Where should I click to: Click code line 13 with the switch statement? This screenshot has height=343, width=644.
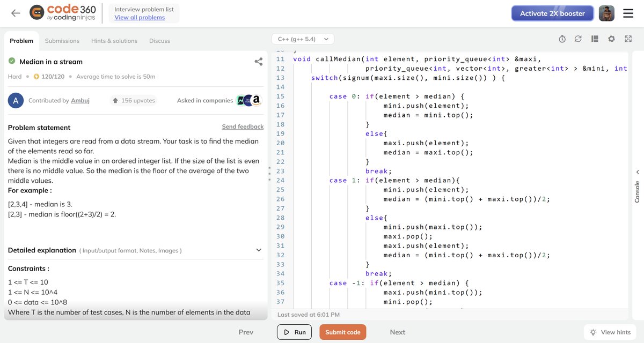point(408,78)
